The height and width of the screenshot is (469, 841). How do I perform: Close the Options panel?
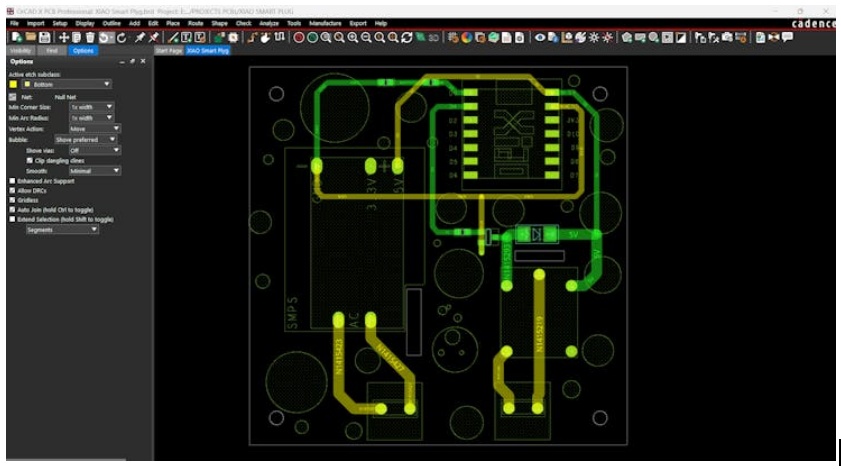143,62
